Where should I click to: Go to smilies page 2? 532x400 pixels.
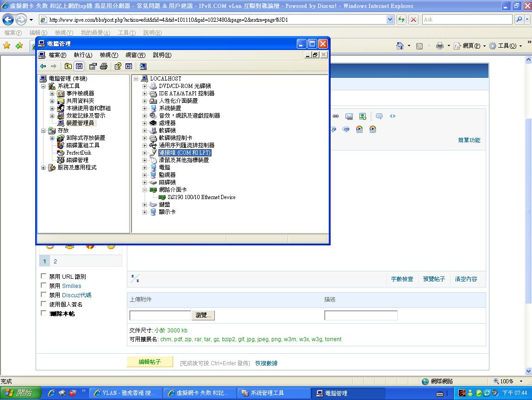pyautogui.click(x=55, y=261)
